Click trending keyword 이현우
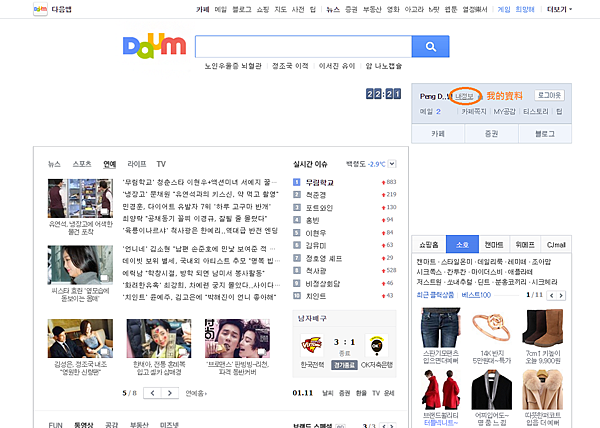600x428 pixels. (x=316, y=233)
